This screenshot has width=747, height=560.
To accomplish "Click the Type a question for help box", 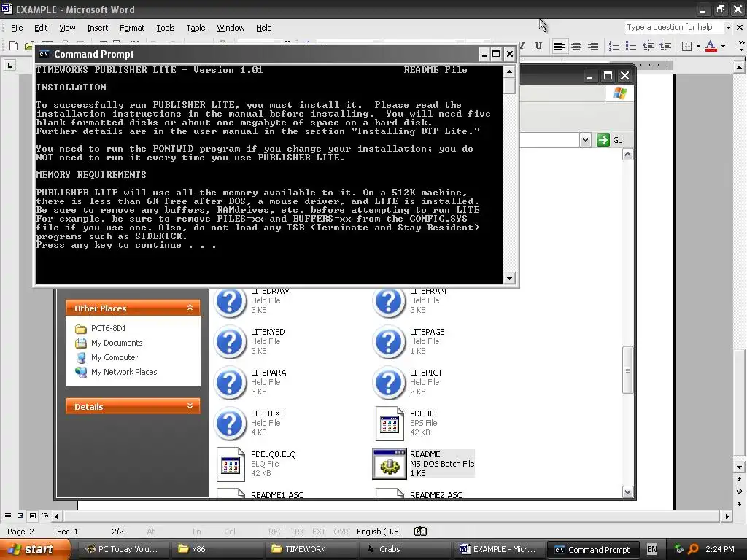I will (675, 27).
